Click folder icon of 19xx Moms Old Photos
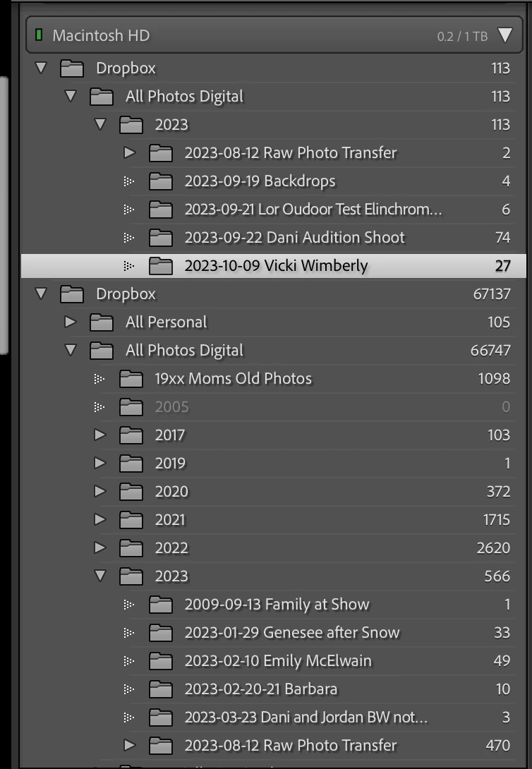 tap(131, 379)
